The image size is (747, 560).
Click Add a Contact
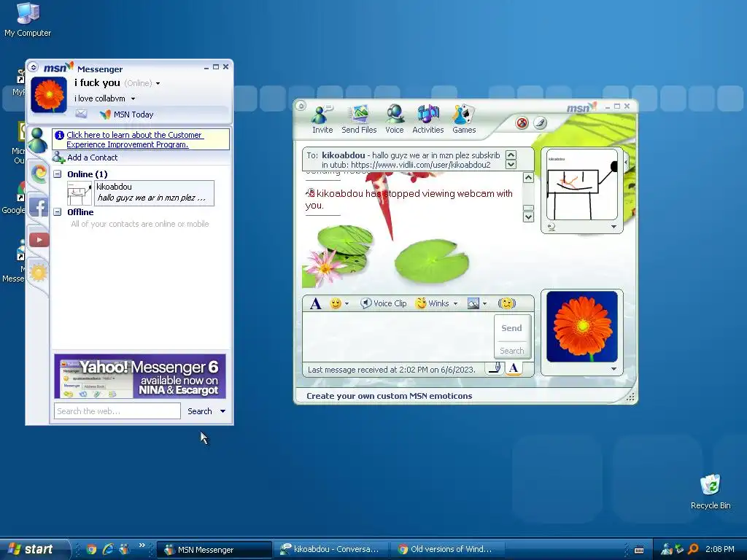point(86,157)
